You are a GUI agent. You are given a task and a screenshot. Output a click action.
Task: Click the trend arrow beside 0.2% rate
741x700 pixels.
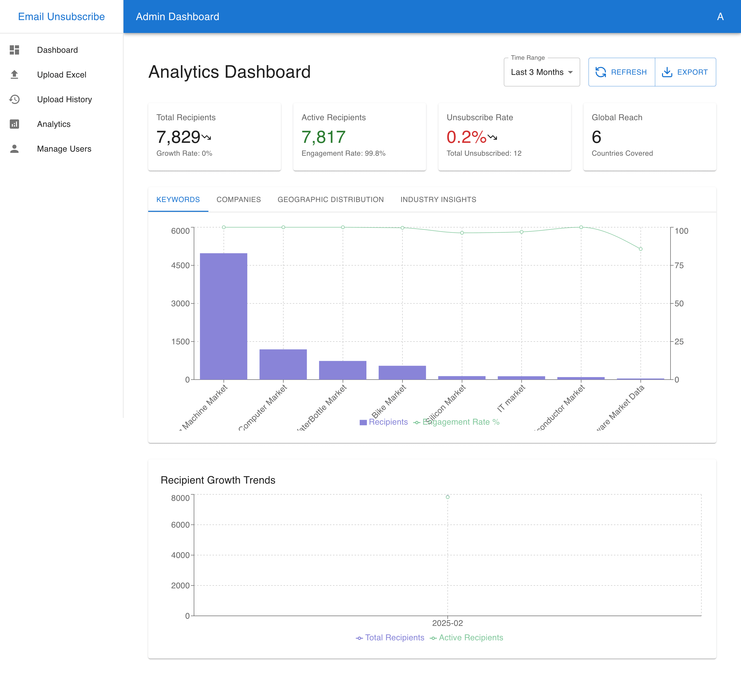click(492, 137)
